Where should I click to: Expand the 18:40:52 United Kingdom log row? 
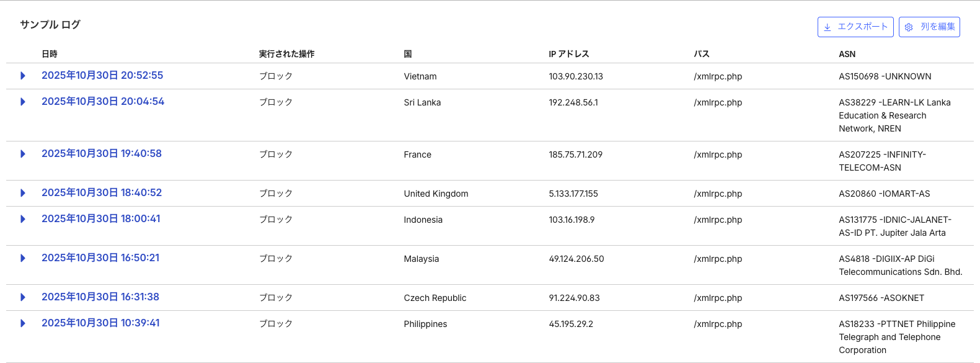pos(23,193)
